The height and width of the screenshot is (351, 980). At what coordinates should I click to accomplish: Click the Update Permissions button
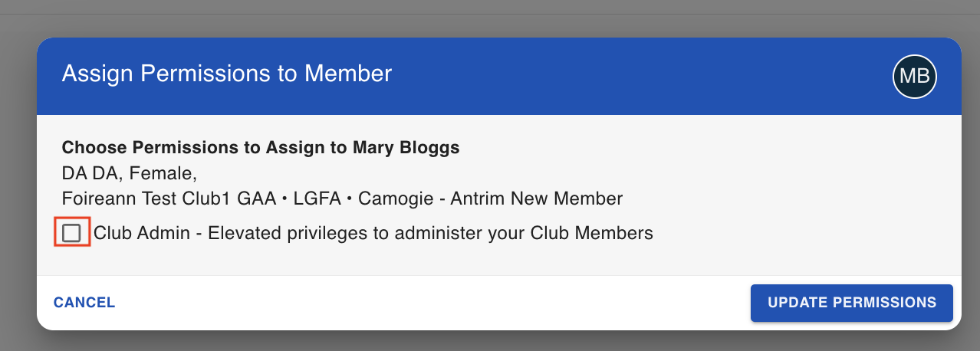pos(852,303)
